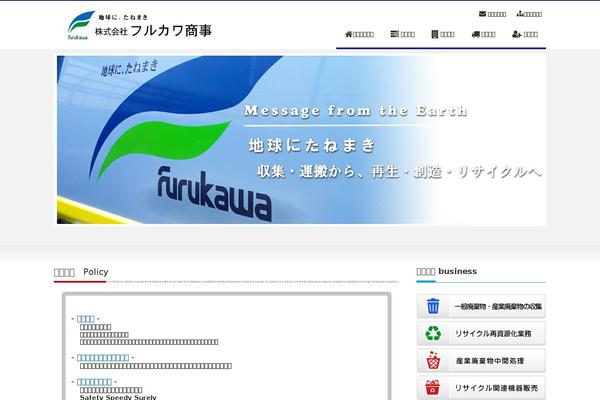Open company info menu with building icon
Viewport: 600px width, 400px height.
(x=443, y=34)
